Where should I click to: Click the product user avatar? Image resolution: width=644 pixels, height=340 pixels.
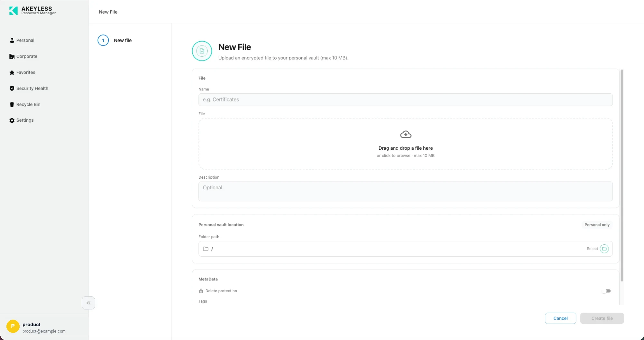(13, 326)
